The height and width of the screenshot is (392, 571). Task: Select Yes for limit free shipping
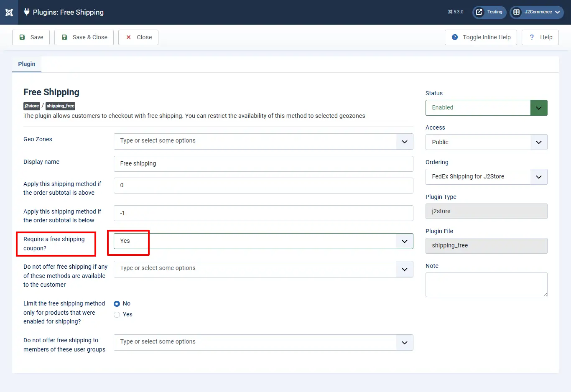(x=117, y=315)
